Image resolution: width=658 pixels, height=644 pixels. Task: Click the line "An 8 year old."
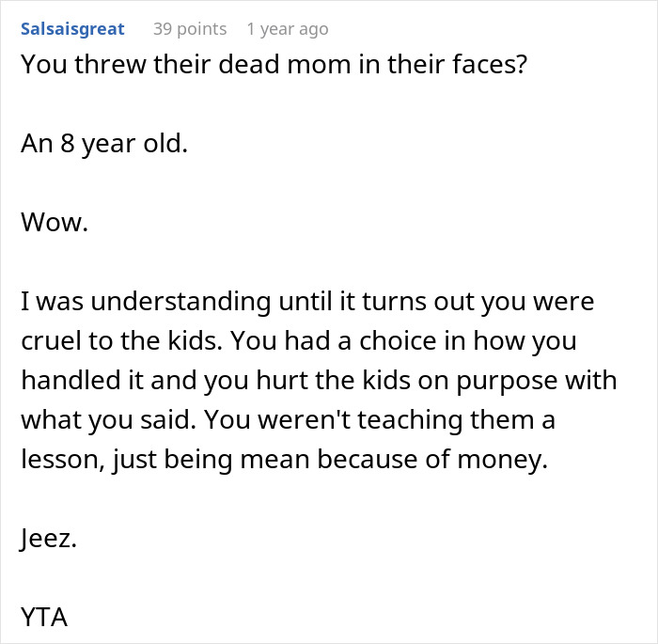[x=104, y=144]
